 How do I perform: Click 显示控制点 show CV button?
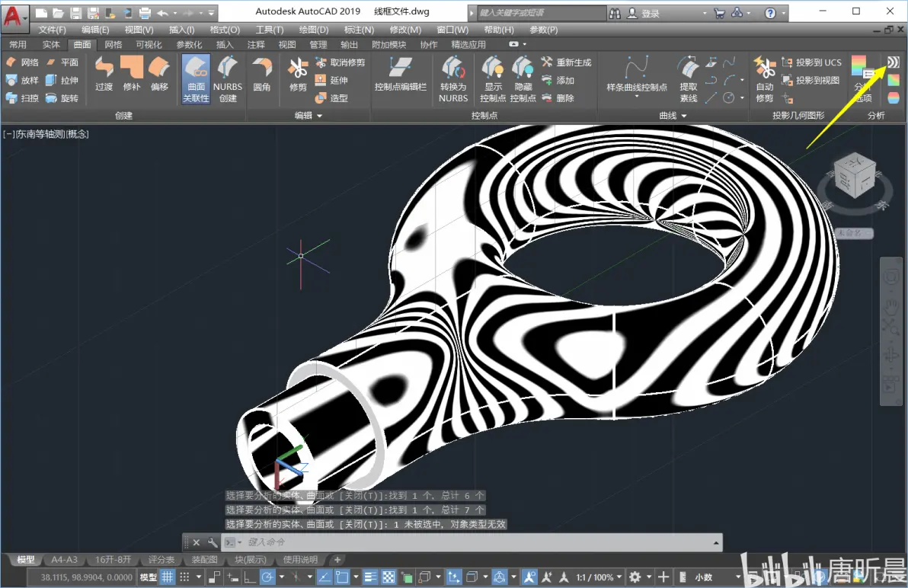point(493,79)
